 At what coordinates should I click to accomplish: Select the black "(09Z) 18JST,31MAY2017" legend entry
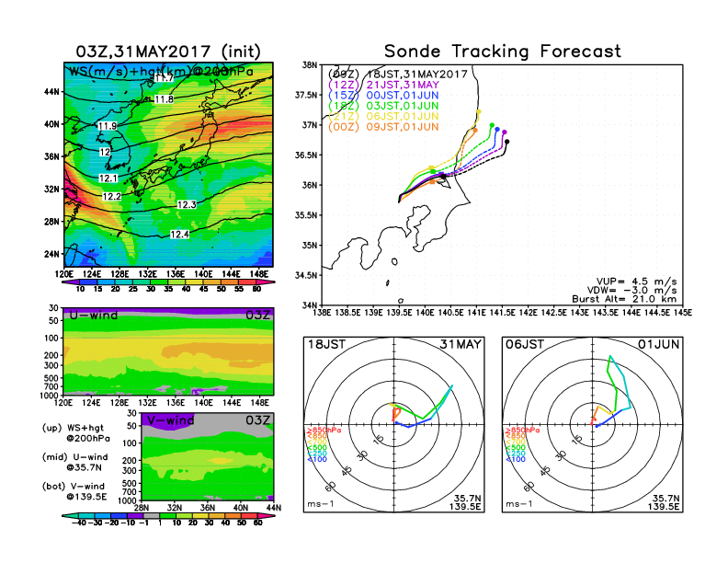[397, 74]
